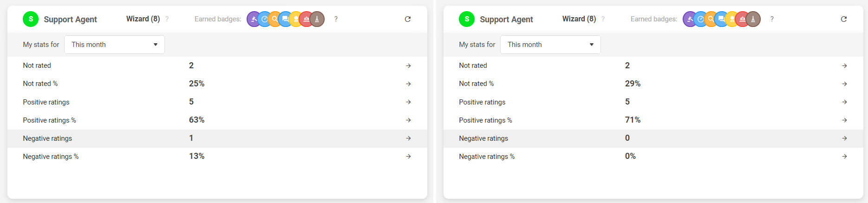Click the green 'S' agent avatar in left panel
The height and width of the screenshot is (203, 868).
[x=31, y=19]
